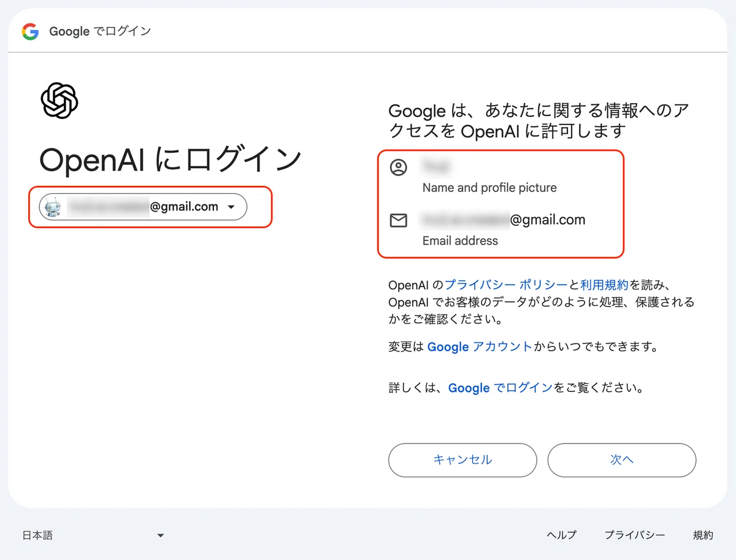
Task: Click the 'Email address' label text
Action: coord(460,241)
